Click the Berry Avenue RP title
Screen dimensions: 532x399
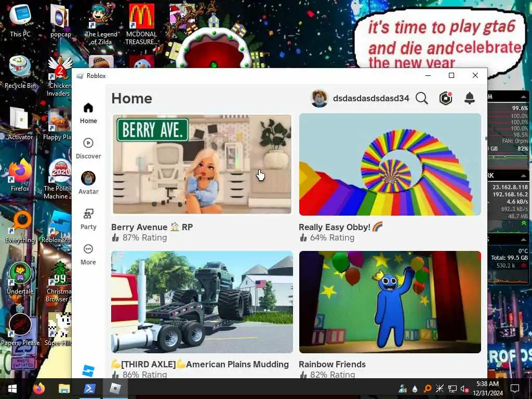[152, 227]
